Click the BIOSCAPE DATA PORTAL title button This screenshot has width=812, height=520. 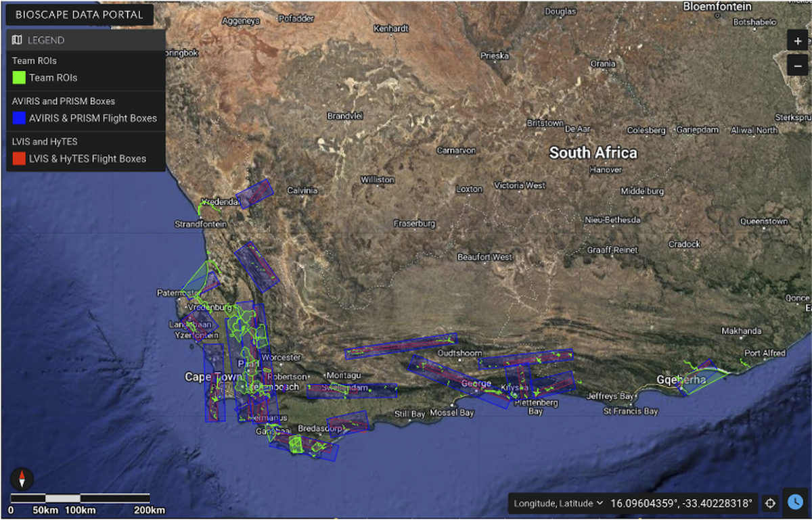(x=80, y=15)
